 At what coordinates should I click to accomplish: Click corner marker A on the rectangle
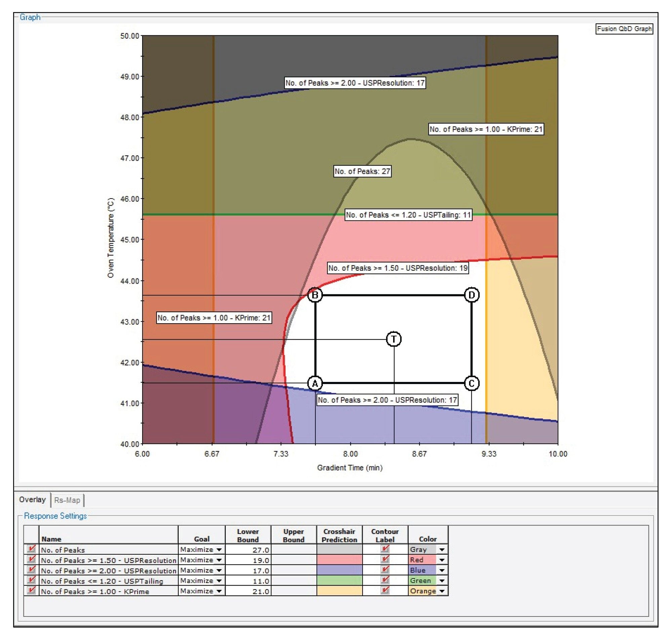pyautogui.click(x=315, y=383)
